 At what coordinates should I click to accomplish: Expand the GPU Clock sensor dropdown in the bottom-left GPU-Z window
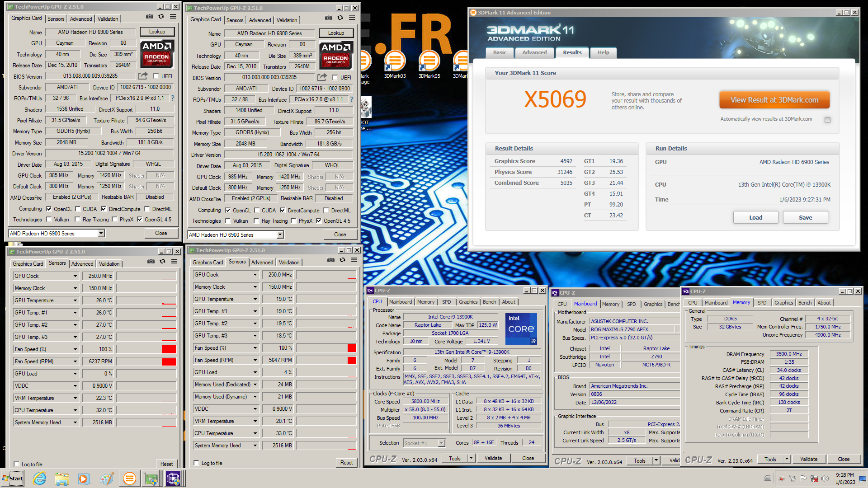point(75,276)
